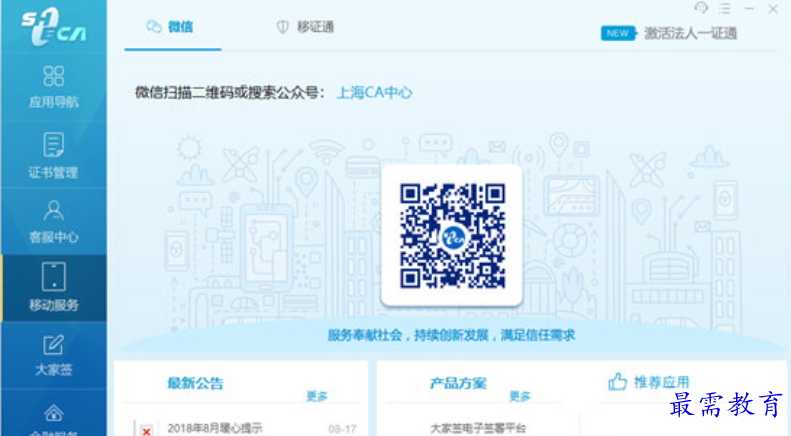Screen dimensions: 791x436
Task: Minimize the window
Action: tap(749, 9)
